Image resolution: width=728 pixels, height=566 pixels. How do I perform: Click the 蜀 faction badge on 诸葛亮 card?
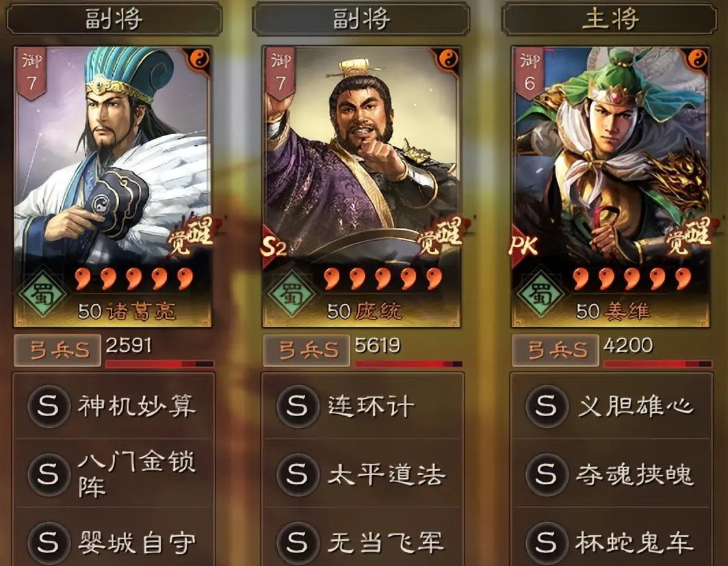tap(42, 292)
